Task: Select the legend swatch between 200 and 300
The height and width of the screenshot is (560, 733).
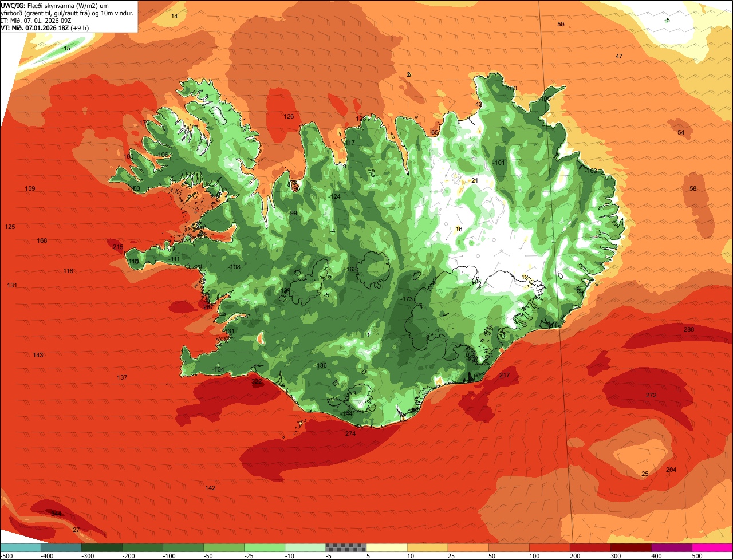Action: [x=590, y=547]
